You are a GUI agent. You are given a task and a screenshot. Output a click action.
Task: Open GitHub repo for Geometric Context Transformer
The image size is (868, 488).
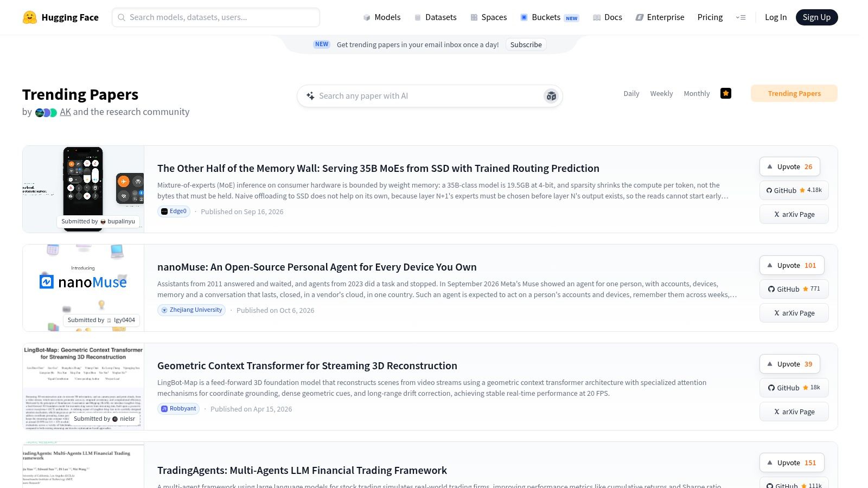click(x=794, y=388)
